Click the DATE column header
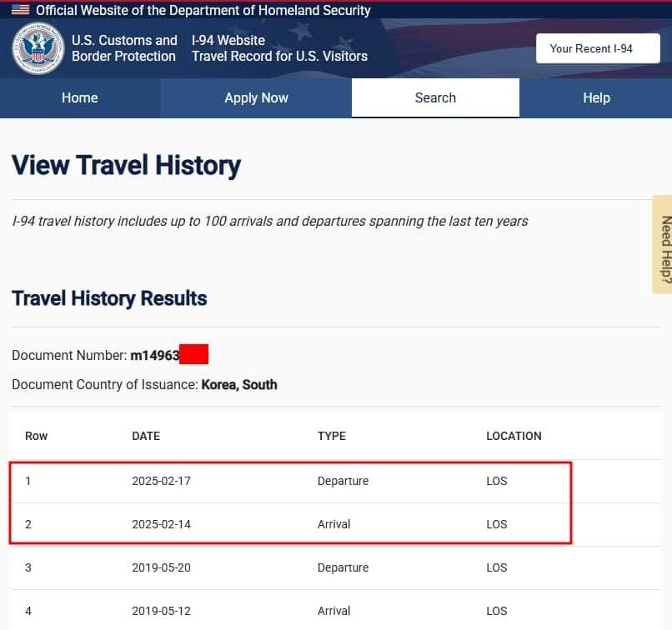 [x=146, y=436]
